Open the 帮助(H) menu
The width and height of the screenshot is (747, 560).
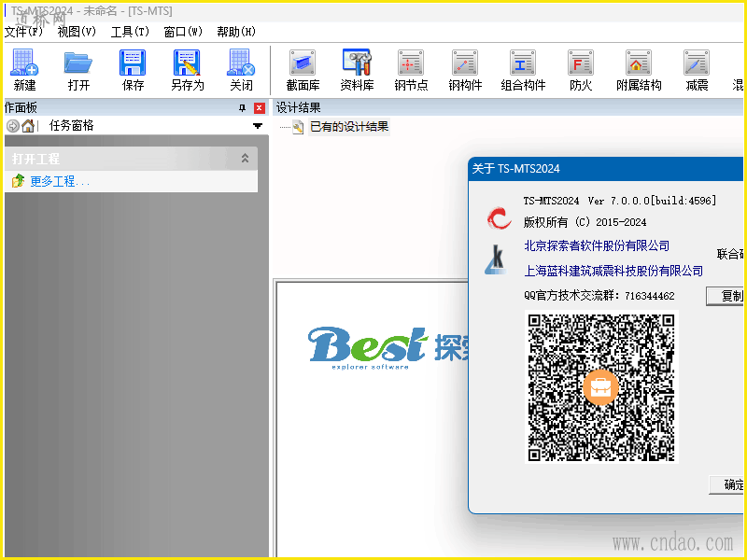pos(236,32)
